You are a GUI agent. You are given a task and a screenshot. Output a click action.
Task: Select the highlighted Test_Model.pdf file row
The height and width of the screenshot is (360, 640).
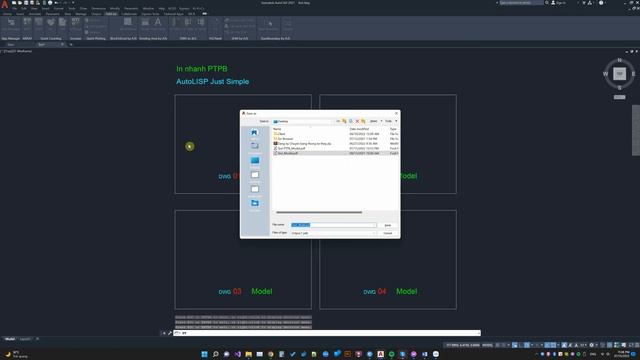click(x=335, y=153)
